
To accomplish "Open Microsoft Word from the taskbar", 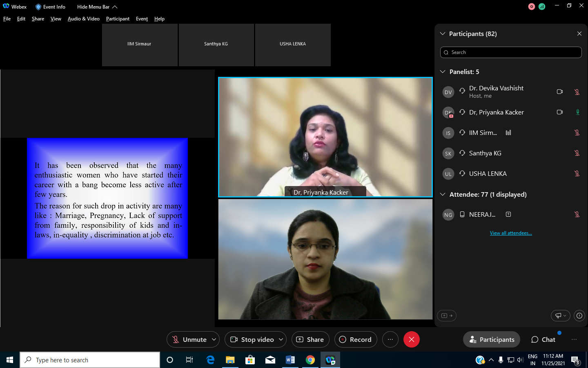I will pos(290,360).
